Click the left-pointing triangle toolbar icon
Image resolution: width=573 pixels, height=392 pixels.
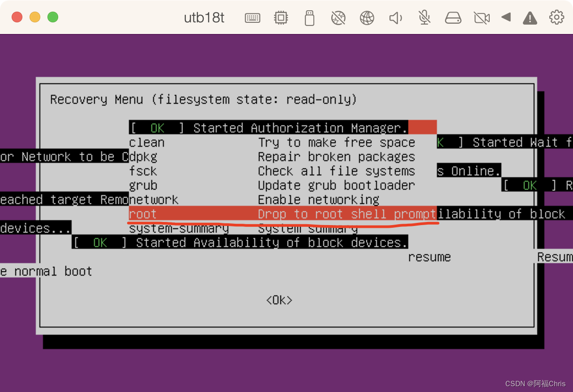[x=506, y=17]
